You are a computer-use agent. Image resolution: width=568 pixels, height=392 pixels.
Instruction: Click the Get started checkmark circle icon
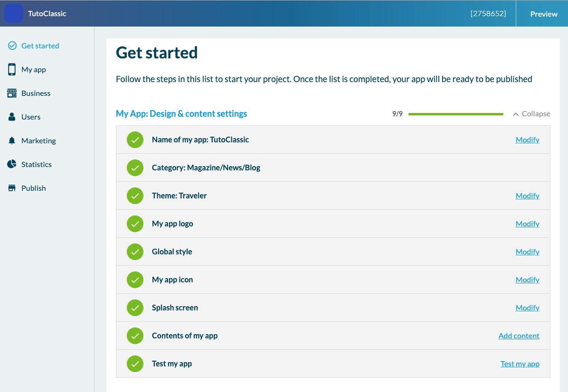point(12,46)
